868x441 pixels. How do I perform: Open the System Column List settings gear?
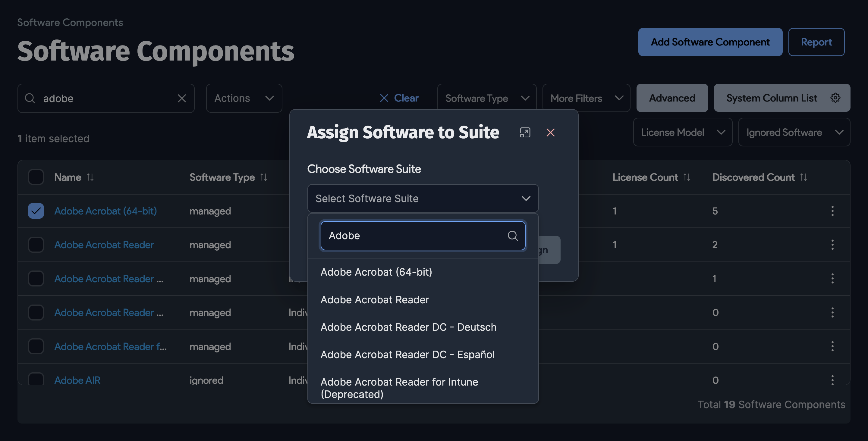click(x=836, y=98)
